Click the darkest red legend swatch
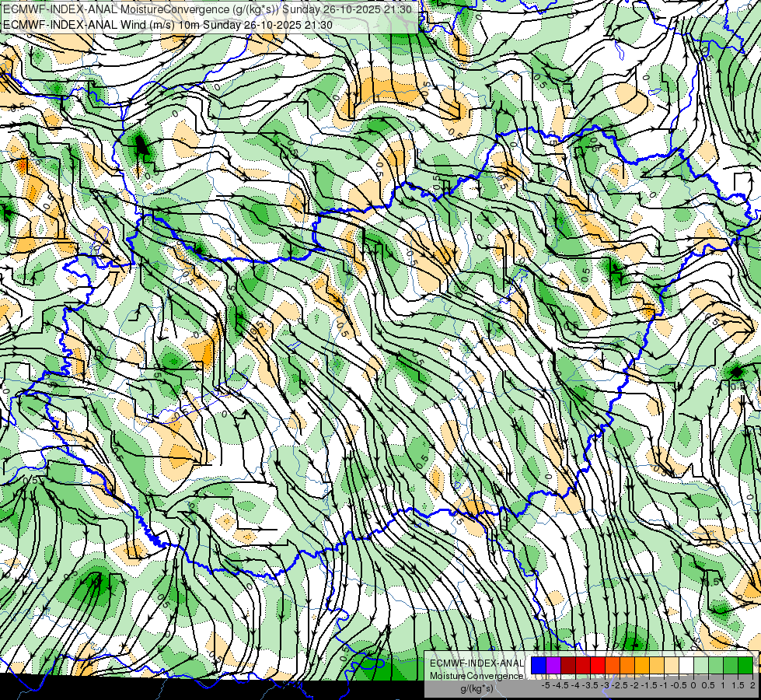The height and width of the screenshot is (700, 761). click(x=568, y=666)
